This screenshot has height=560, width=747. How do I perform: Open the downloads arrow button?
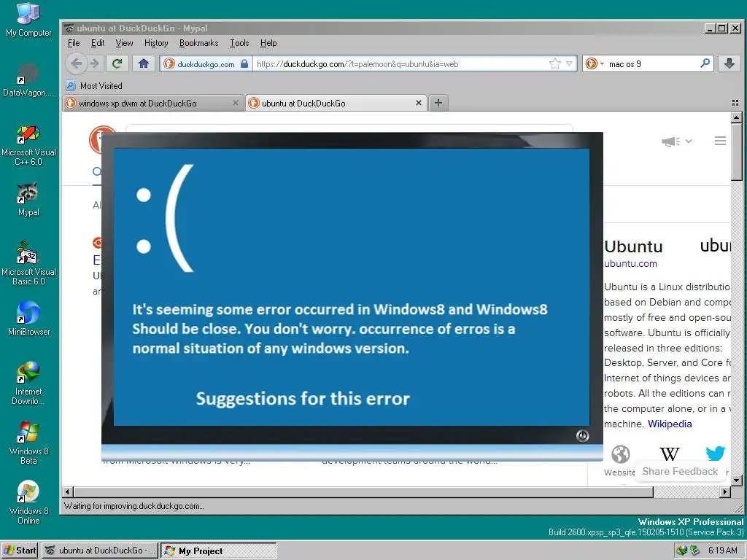729,63
